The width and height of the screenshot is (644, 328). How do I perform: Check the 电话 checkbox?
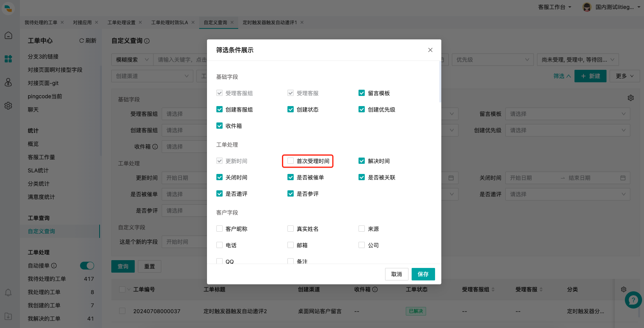point(219,245)
